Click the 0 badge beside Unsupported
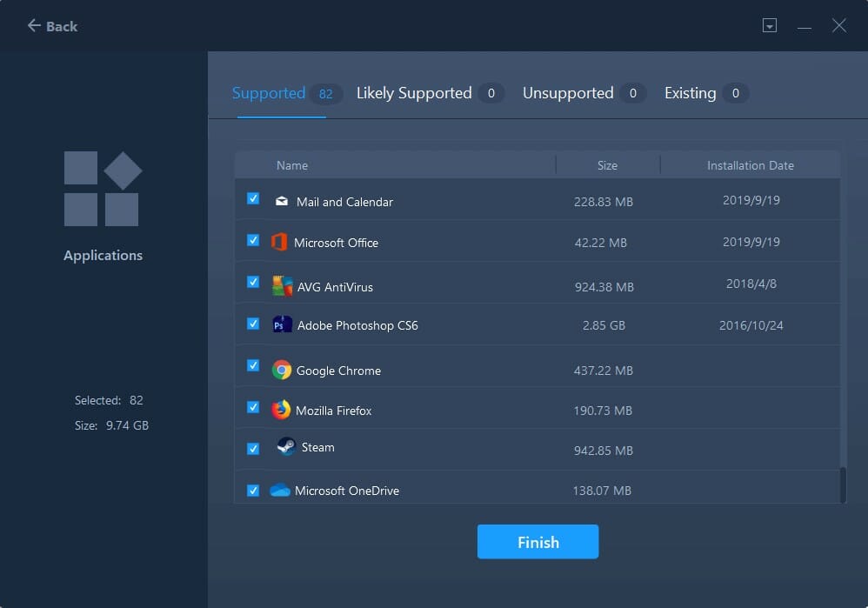The height and width of the screenshot is (608, 868). tap(632, 94)
